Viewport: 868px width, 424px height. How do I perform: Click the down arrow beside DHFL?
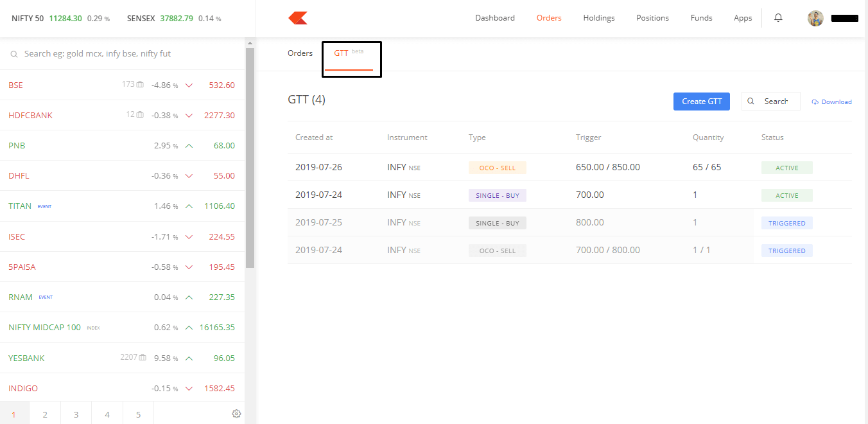click(x=189, y=176)
